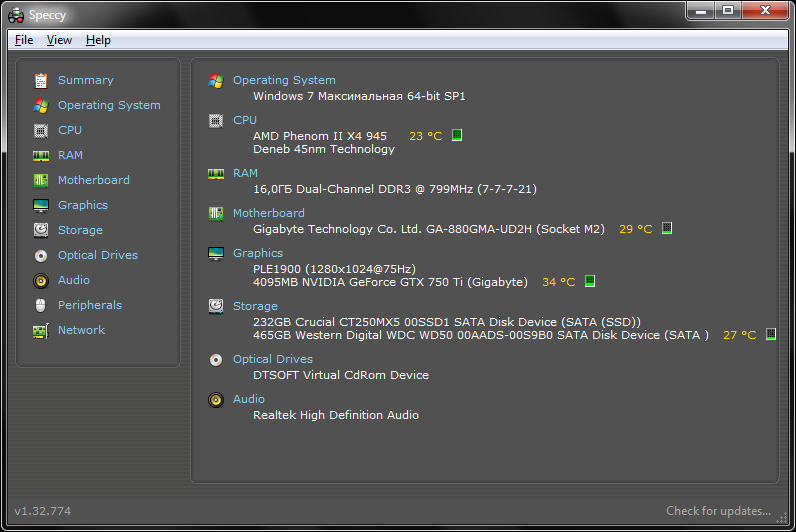Screen dimensions: 796x532
Task: Click the hard drive temperature green indicator icon
Action: pos(771,334)
